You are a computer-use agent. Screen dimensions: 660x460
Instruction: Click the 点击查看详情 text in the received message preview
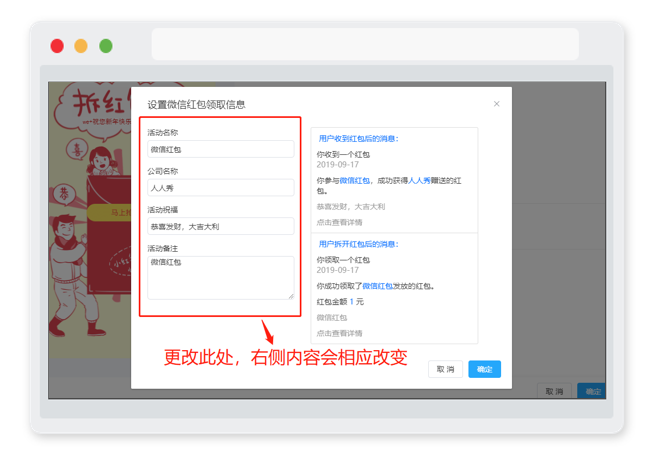tap(339, 222)
